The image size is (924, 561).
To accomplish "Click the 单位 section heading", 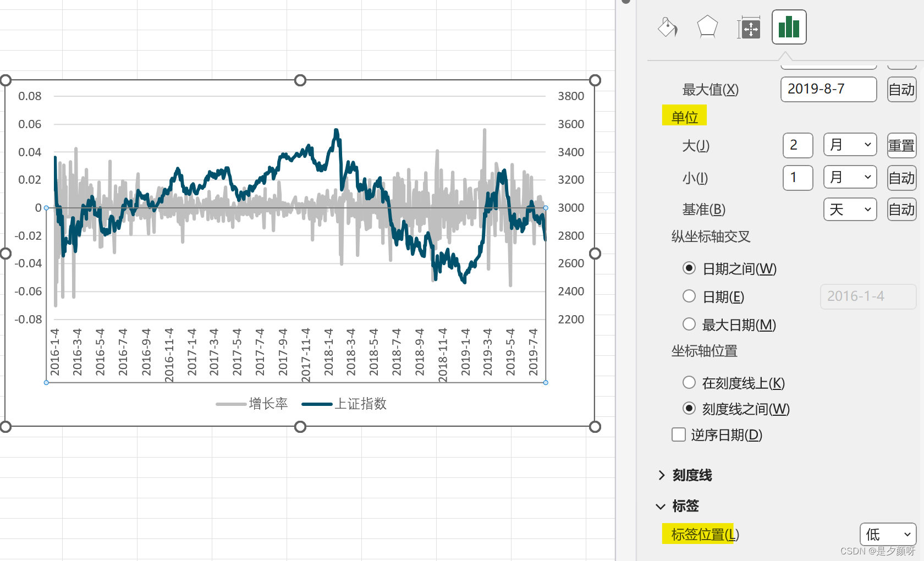I will [685, 117].
